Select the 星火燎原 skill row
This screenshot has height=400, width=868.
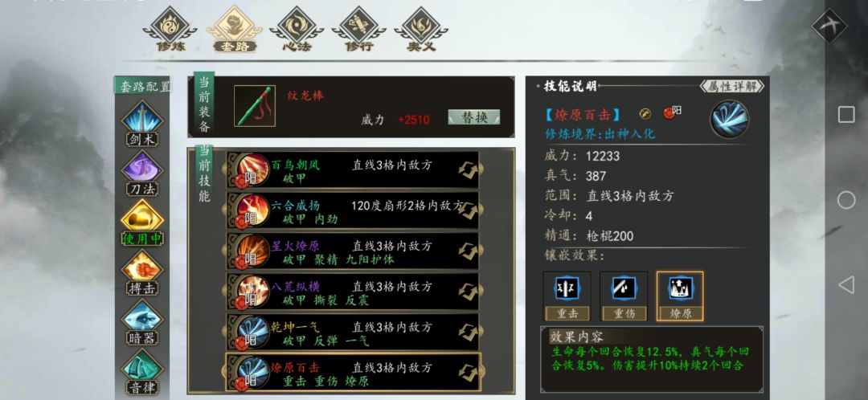point(353,251)
